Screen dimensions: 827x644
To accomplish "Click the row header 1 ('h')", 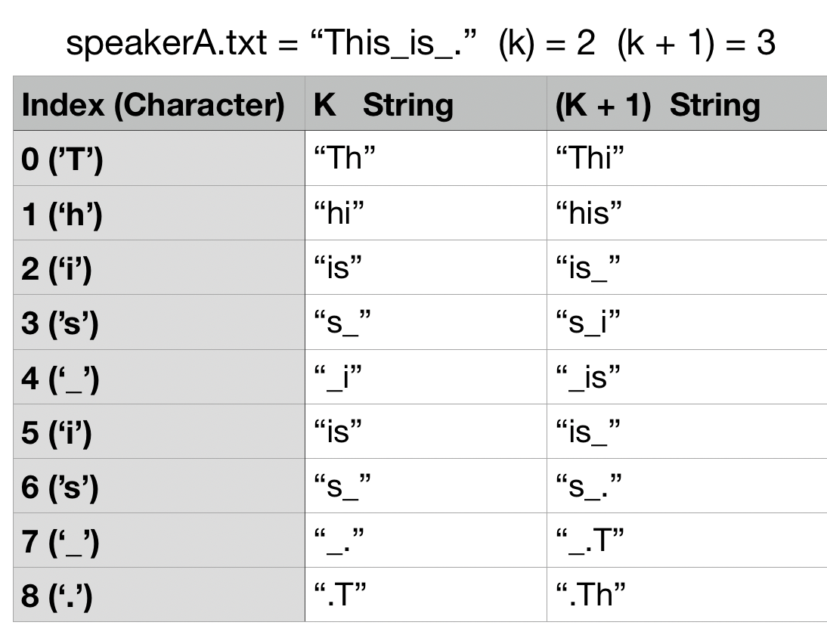I will click(62, 215).
